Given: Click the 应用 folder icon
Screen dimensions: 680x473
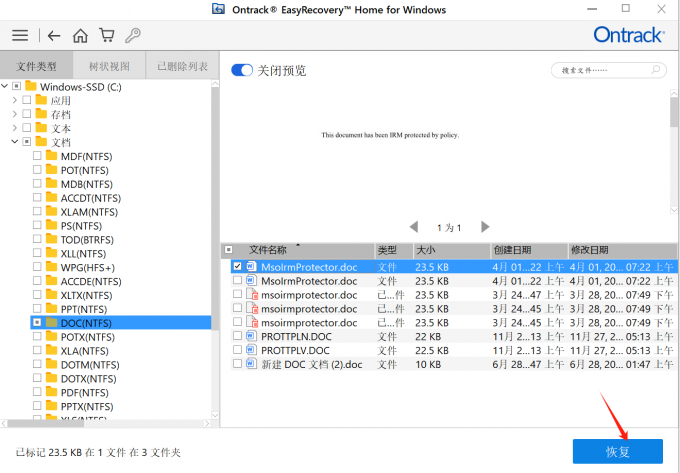Looking at the screenshot, I should [x=41, y=100].
